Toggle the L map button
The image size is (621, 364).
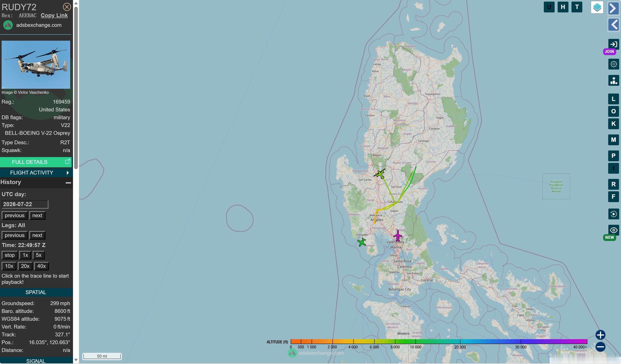(614, 99)
